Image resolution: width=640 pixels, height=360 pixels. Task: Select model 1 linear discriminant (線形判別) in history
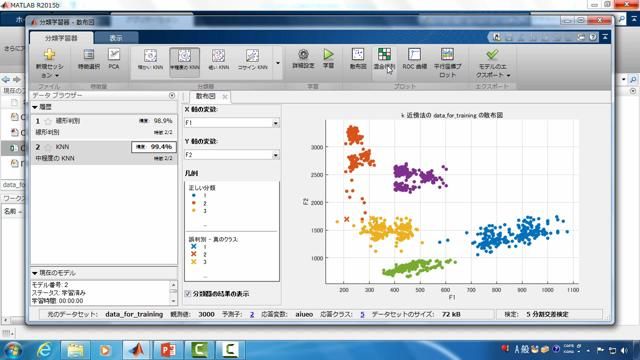104,127
